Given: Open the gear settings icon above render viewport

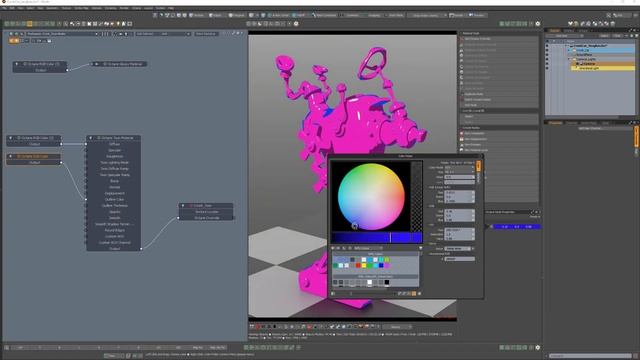Looking at the screenshot, I should [296, 24].
